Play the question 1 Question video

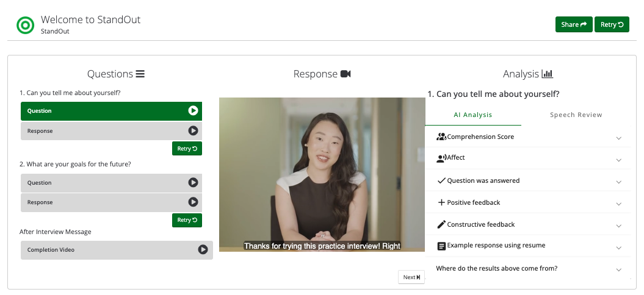coord(193,111)
